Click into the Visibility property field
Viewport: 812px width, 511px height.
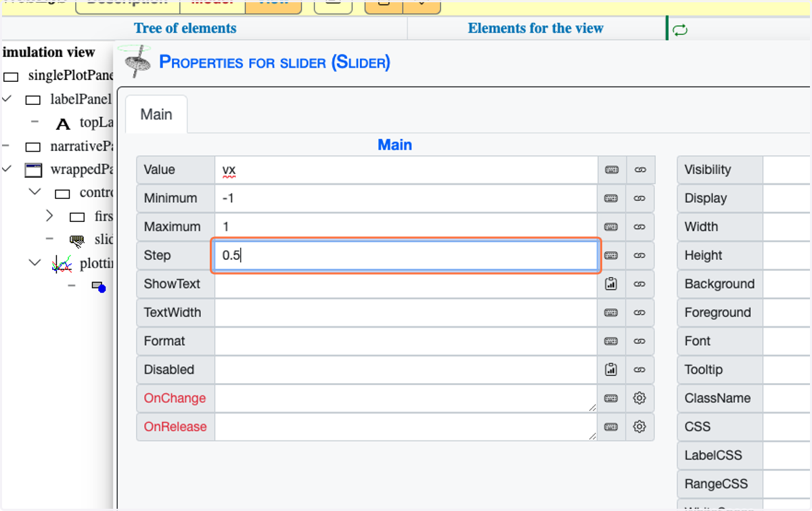787,170
